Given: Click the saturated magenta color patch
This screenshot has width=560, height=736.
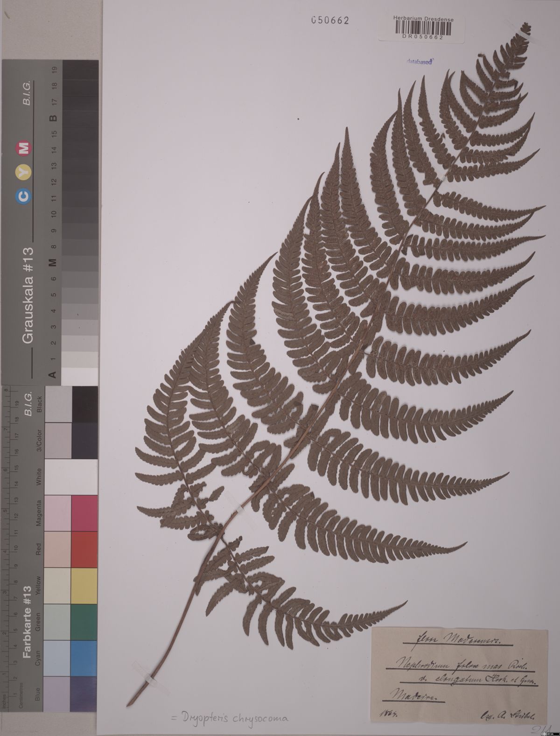Looking at the screenshot, I should point(84,513).
